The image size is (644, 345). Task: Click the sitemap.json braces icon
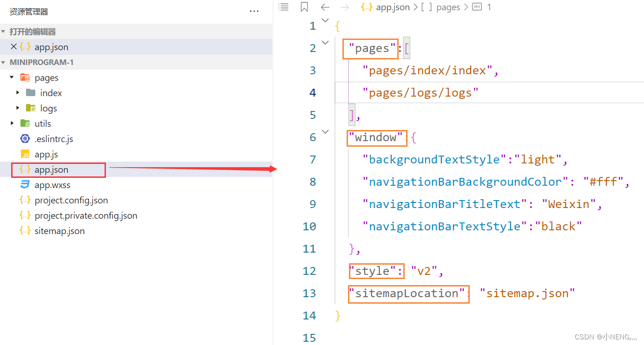[25, 231]
